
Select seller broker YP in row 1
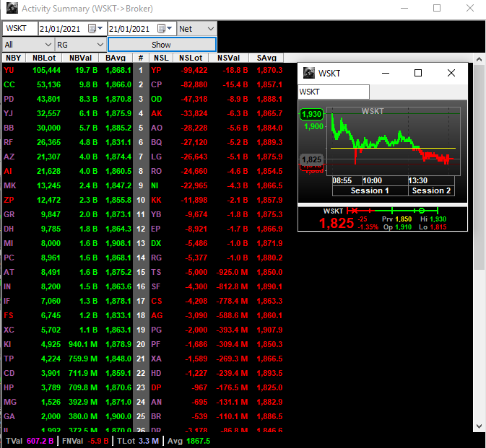click(156, 70)
